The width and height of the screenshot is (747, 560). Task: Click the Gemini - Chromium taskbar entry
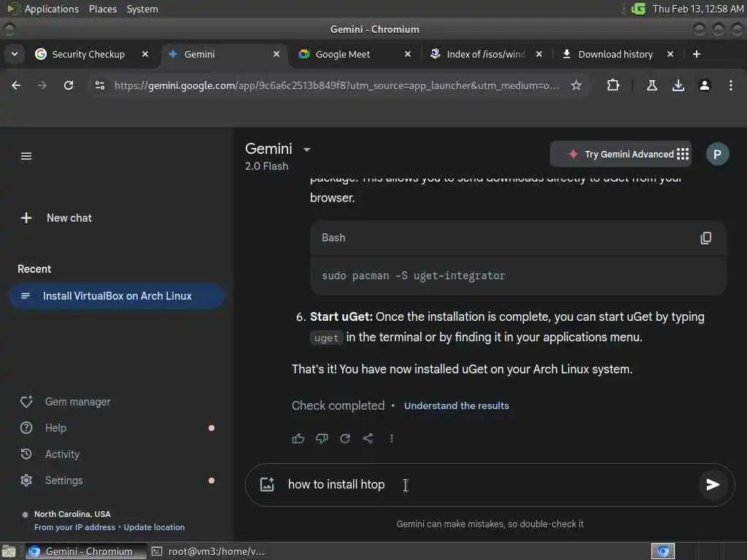pos(86,551)
